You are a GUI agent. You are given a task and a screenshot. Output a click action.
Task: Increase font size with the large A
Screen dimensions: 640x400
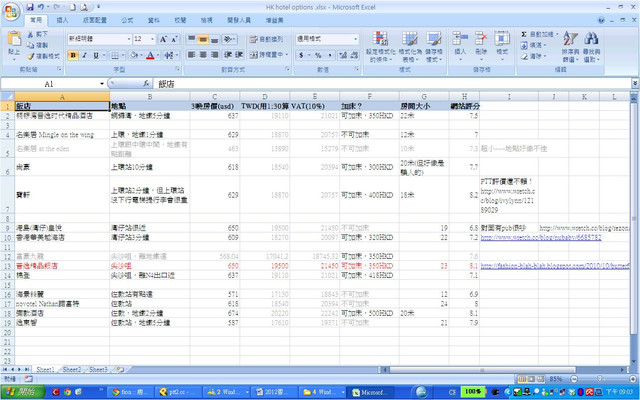[x=163, y=39]
